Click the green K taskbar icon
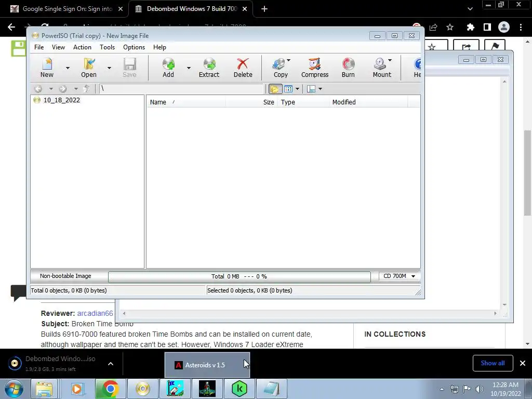Viewport: 532px width, 399px height. coord(239,389)
